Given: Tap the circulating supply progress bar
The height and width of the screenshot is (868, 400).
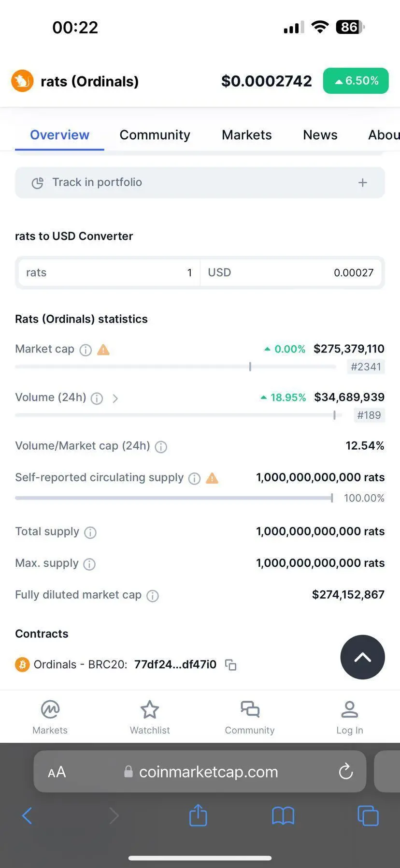Looking at the screenshot, I should point(174,498).
